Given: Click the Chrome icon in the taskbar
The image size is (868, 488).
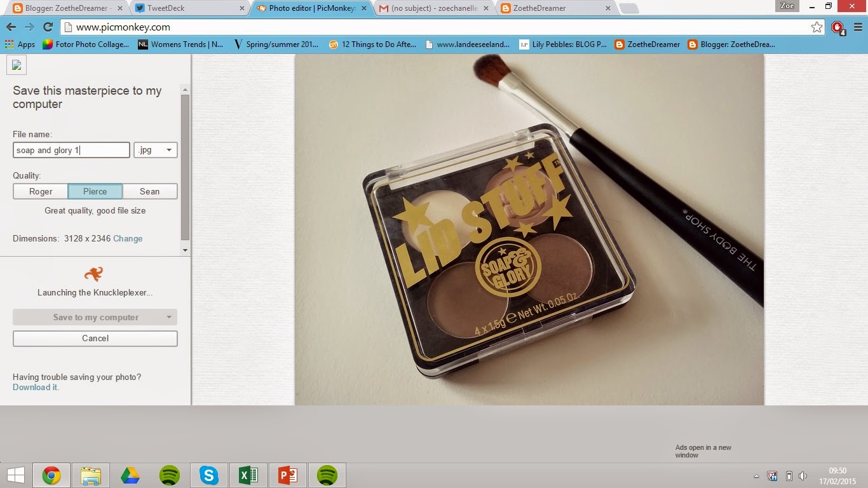Looking at the screenshot, I should click(x=51, y=475).
